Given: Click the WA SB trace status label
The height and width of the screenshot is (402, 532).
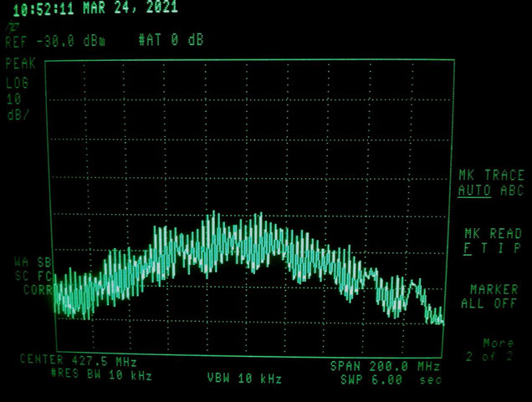Looking at the screenshot, I should [33, 262].
